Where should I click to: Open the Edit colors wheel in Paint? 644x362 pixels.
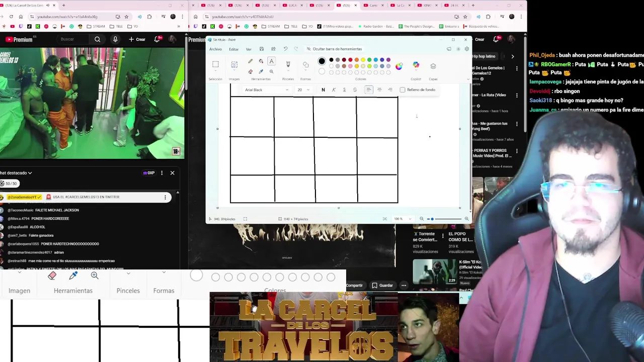point(399,66)
